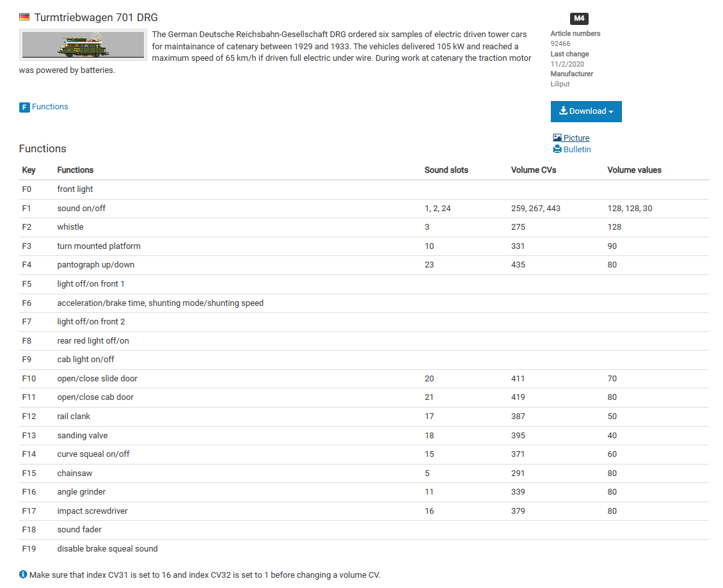Click the Volume CVs column header
Image resolution: width=723 pixels, height=588 pixels.
click(x=534, y=170)
